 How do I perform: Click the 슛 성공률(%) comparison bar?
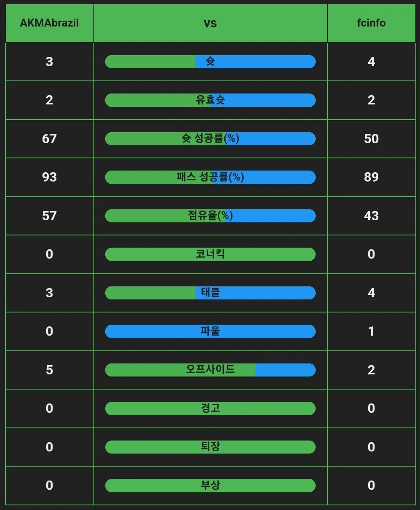[210, 139]
